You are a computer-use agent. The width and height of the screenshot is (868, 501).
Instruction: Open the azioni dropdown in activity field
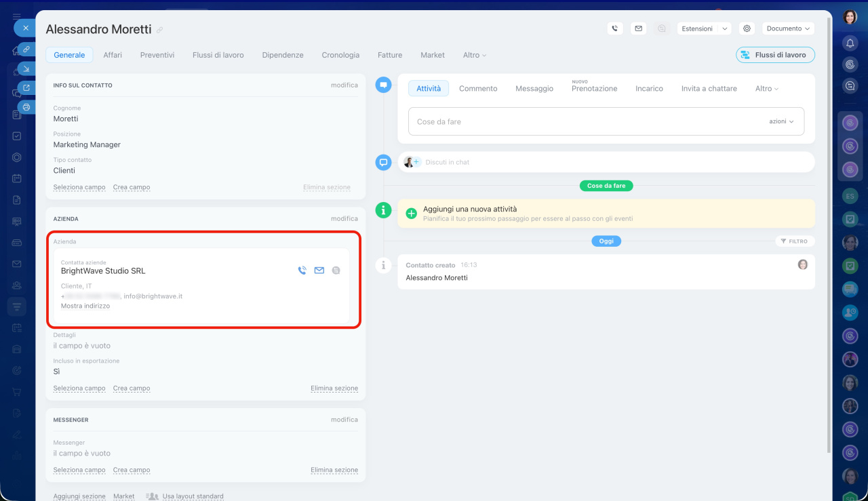tap(781, 121)
